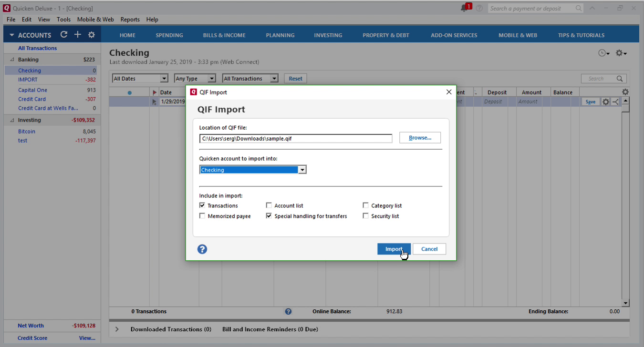Close the QIF Import dialog

[x=448, y=92]
